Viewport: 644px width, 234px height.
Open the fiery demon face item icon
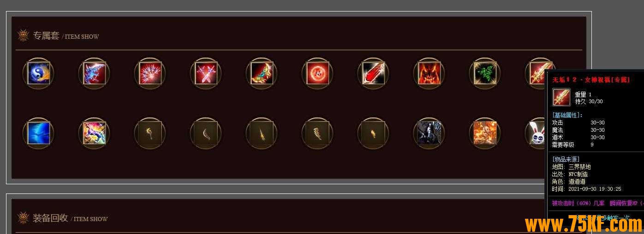pos(429,73)
